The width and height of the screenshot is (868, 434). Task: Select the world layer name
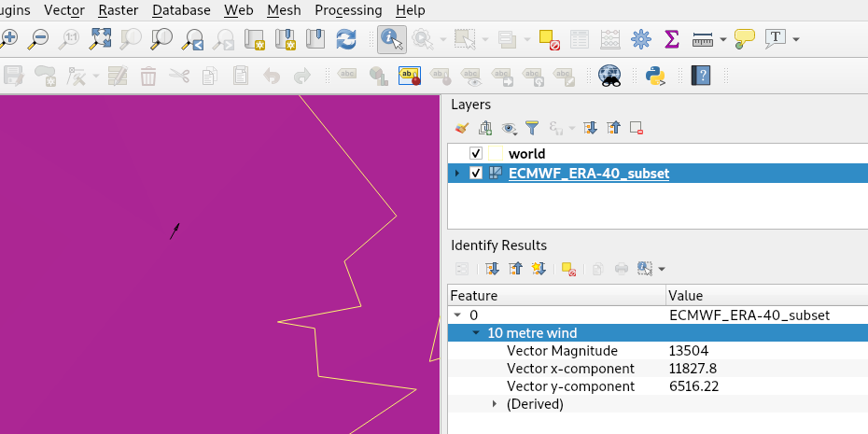(527, 153)
